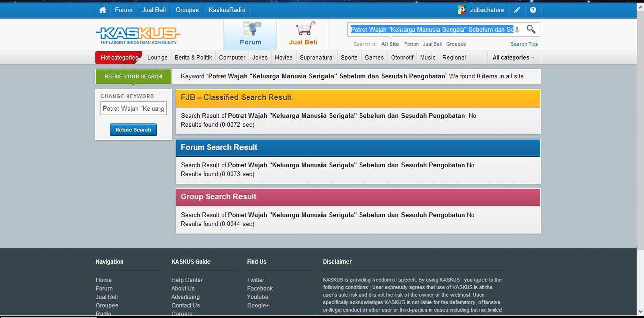Open the Google+ footer link
The height and width of the screenshot is (318, 644).
coord(258,306)
